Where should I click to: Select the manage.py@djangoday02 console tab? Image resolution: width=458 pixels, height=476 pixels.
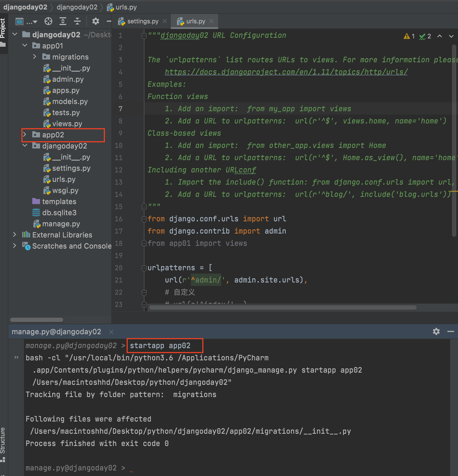[56, 332]
